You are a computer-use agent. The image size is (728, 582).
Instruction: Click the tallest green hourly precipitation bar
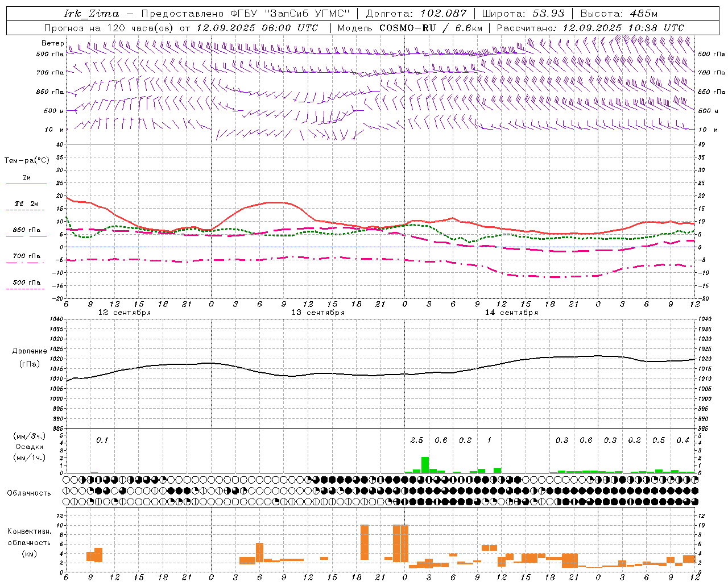click(x=425, y=465)
